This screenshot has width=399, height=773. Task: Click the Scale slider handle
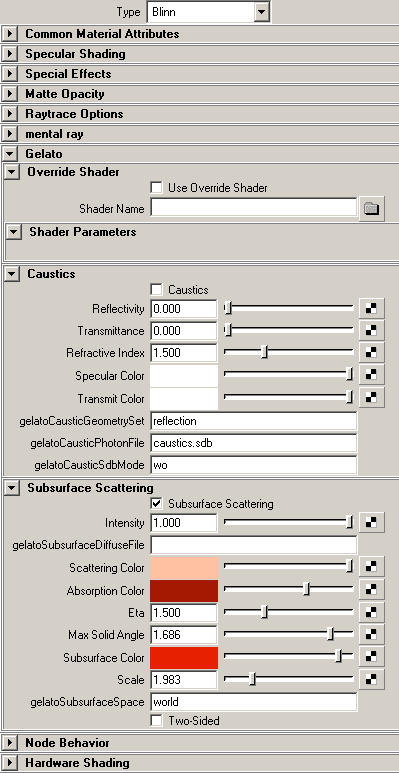pos(253,679)
